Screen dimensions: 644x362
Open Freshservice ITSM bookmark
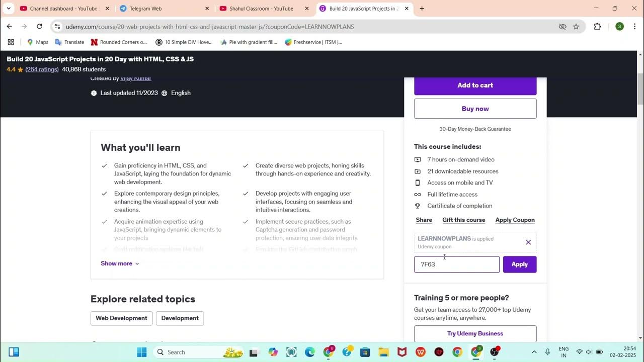click(313, 42)
